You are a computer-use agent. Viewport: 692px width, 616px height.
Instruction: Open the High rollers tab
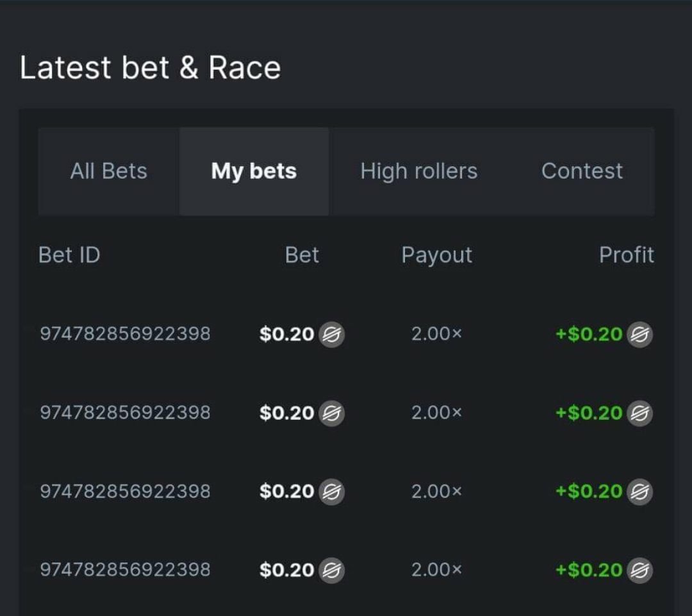point(419,171)
